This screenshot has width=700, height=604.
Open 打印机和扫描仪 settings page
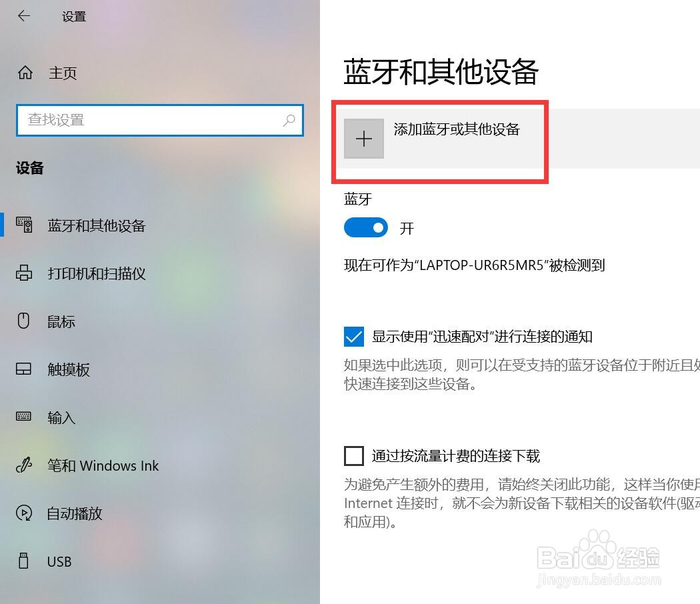click(x=97, y=273)
